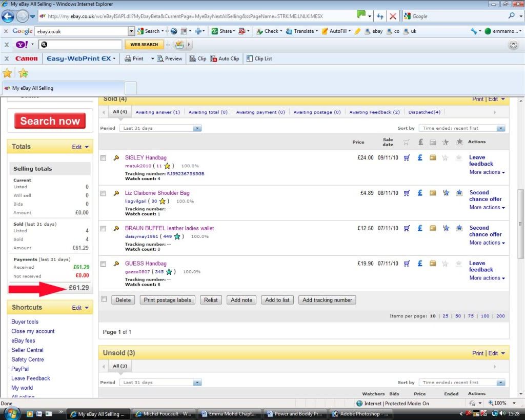Image resolution: width=525 pixels, height=420 pixels.
Task: Expand More actions for SISLEY Handbag
Action: (487, 172)
